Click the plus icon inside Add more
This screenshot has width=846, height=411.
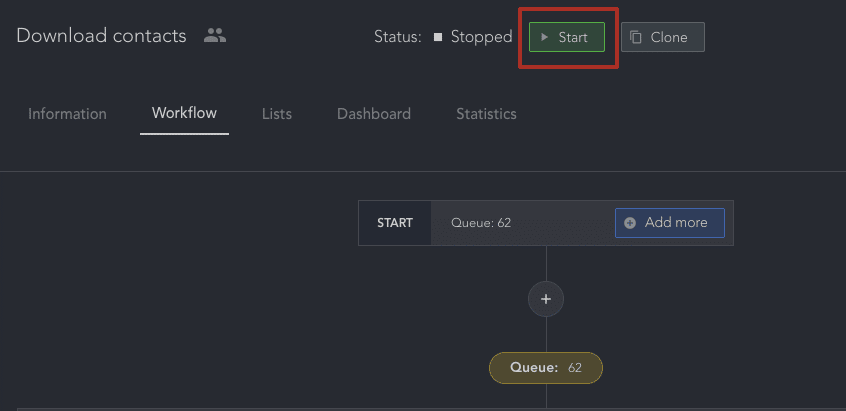coord(630,223)
